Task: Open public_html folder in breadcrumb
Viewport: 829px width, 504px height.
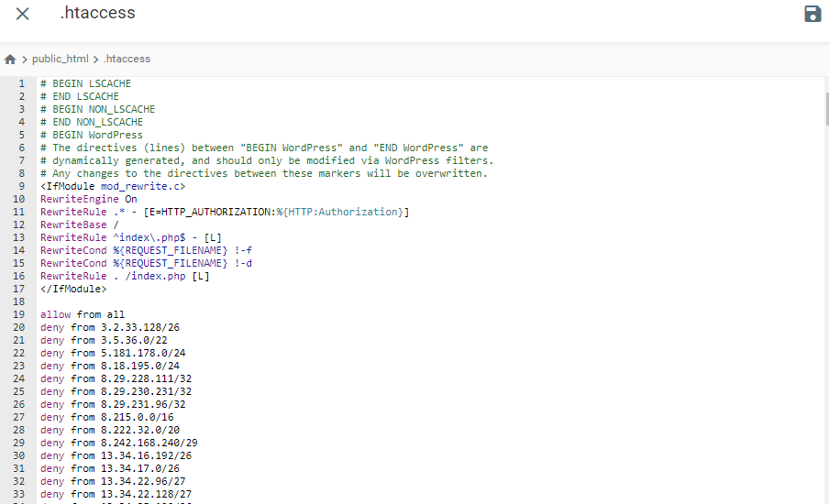Action: [x=60, y=59]
